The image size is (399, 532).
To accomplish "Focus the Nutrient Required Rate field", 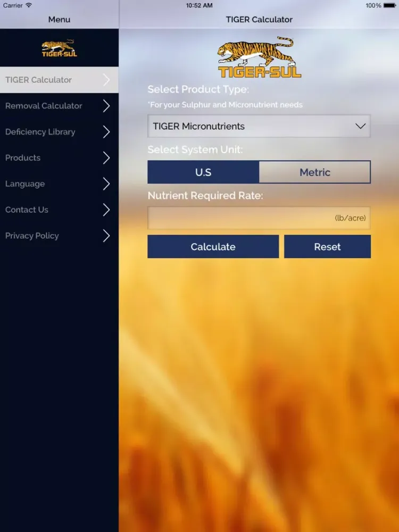I will pos(259,218).
